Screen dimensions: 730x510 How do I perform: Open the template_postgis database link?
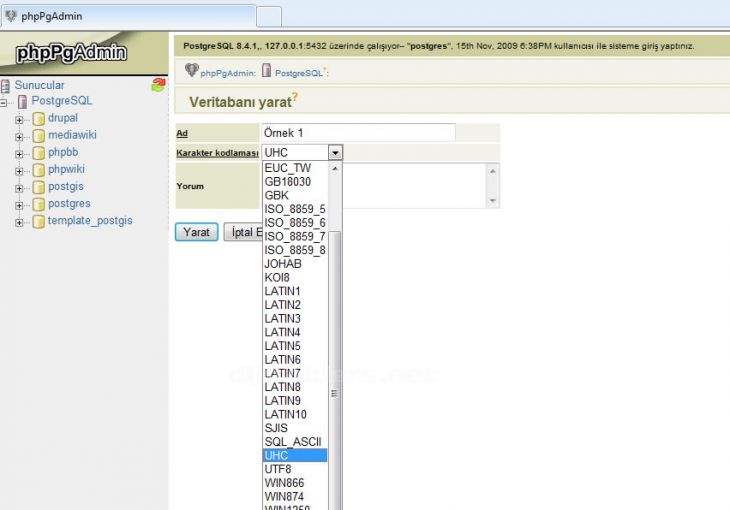[90, 221]
